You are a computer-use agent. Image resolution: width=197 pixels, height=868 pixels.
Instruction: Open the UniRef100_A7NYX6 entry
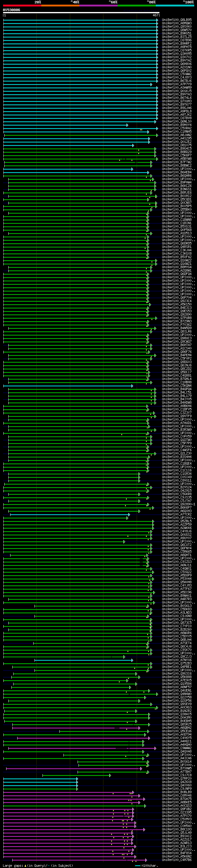point(177,660)
